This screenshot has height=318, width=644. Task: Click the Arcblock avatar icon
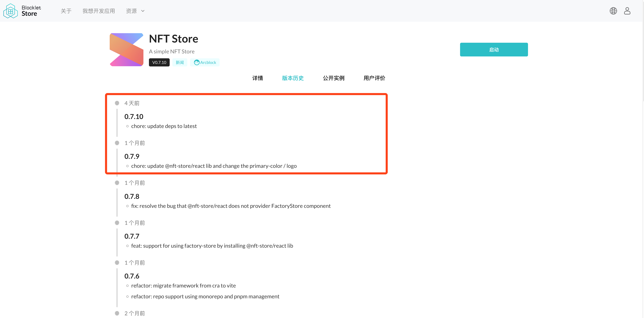pyautogui.click(x=197, y=62)
